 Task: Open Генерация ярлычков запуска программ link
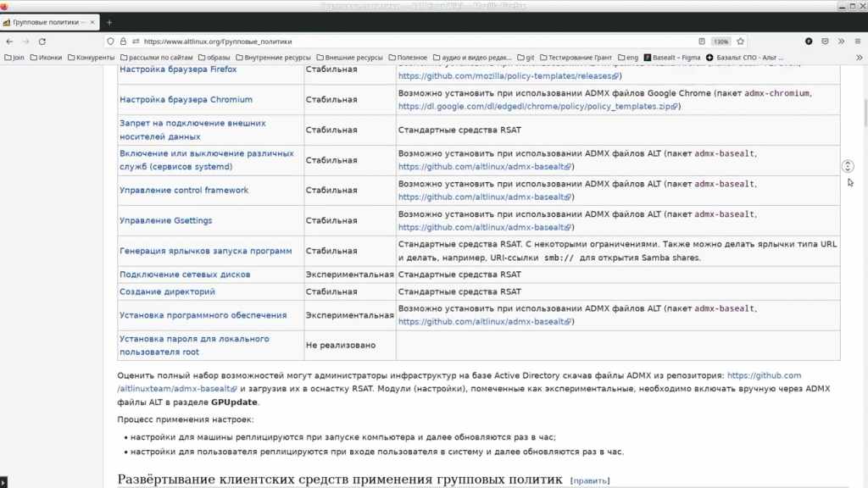[x=205, y=251]
